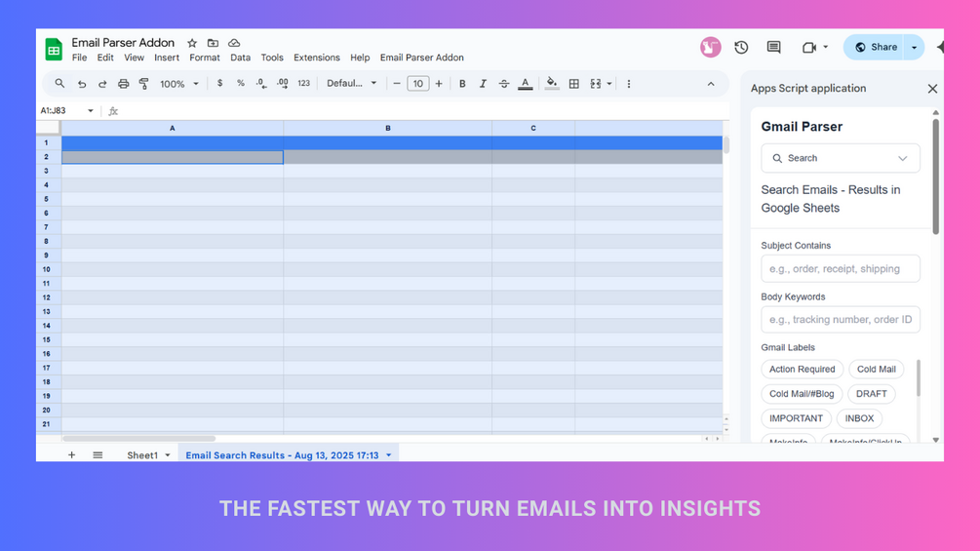Image resolution: width=980 pixels, height=551 pixels.
Task: Open the account avatar
Action: (710, 47)
